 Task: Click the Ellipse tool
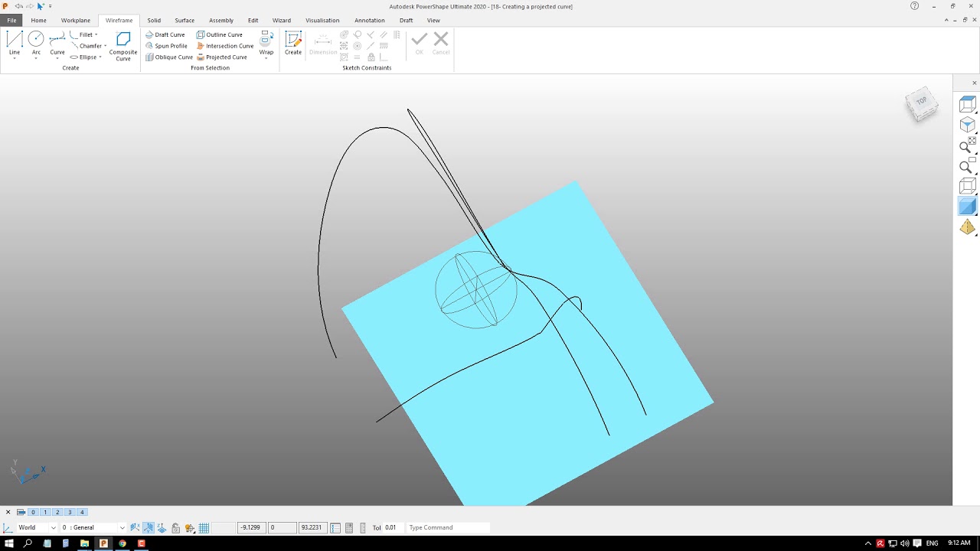point(83,57)
